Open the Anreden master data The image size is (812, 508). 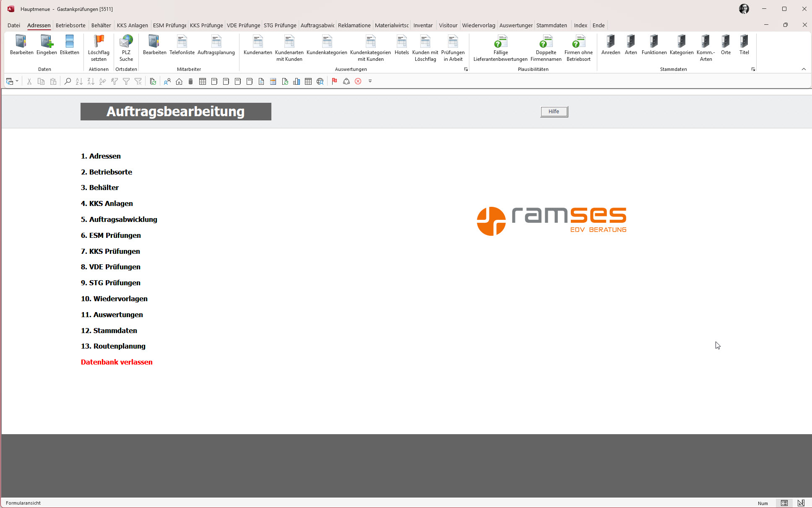(611, 45)
